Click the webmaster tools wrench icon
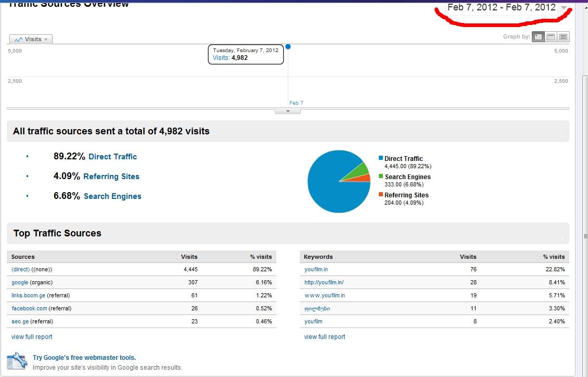The image size is (588, 377). [x=17, y=361]
